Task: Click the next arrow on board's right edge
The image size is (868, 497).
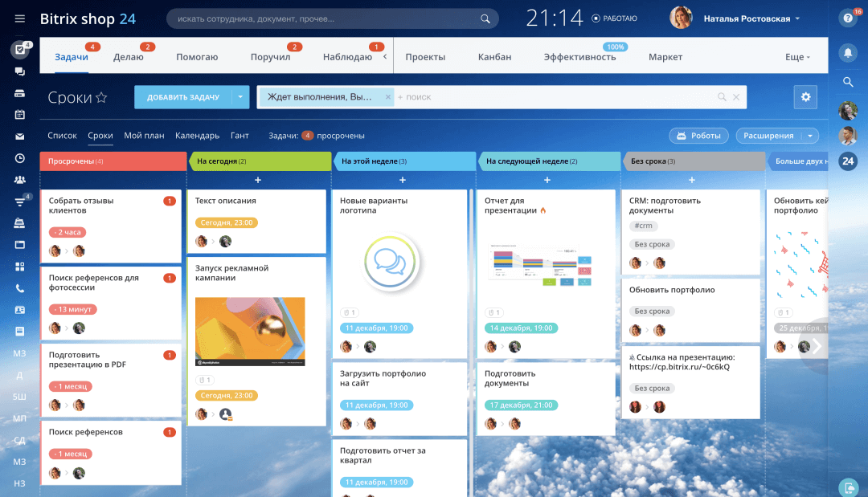Action: click(816, 346)
